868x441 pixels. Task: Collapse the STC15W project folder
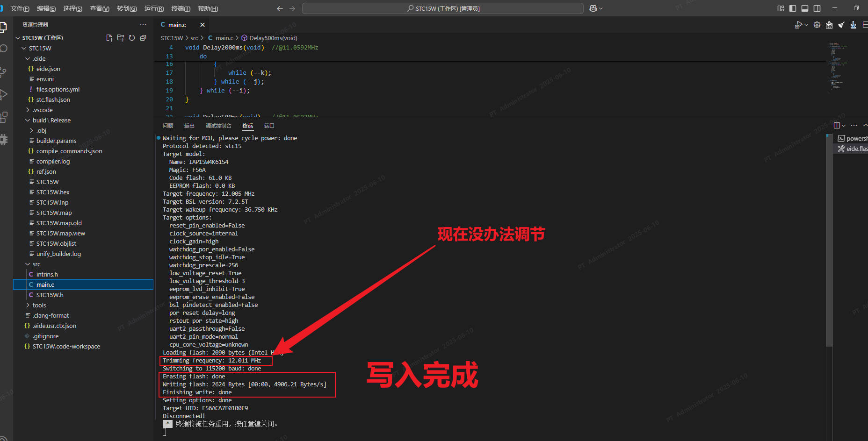[84, 48]
